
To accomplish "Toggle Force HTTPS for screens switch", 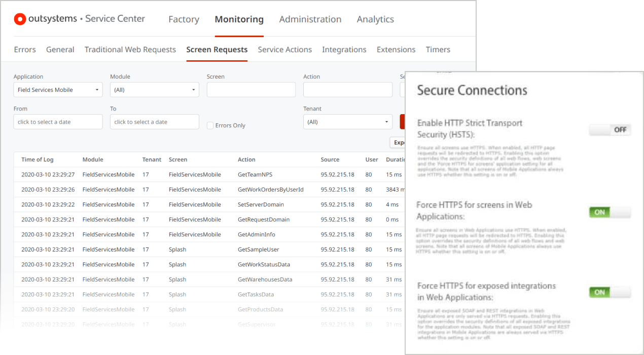I will pyautogui.click(x=610, y=212).
